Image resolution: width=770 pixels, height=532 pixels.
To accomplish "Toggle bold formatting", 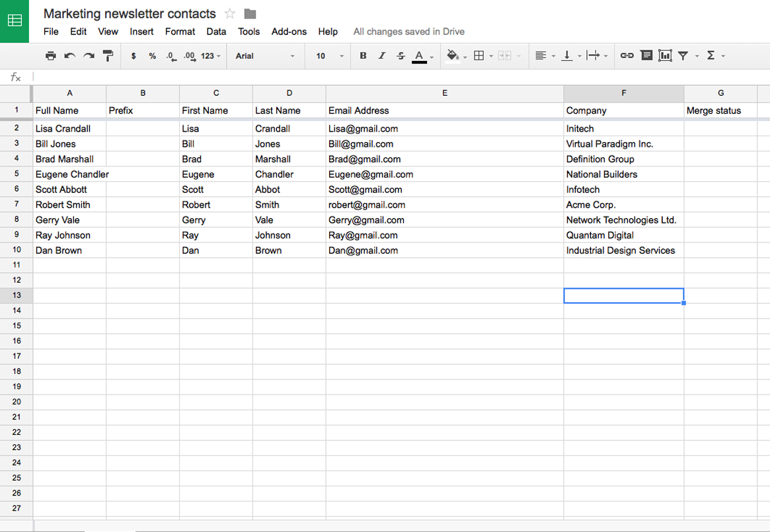I will [362, 56].
